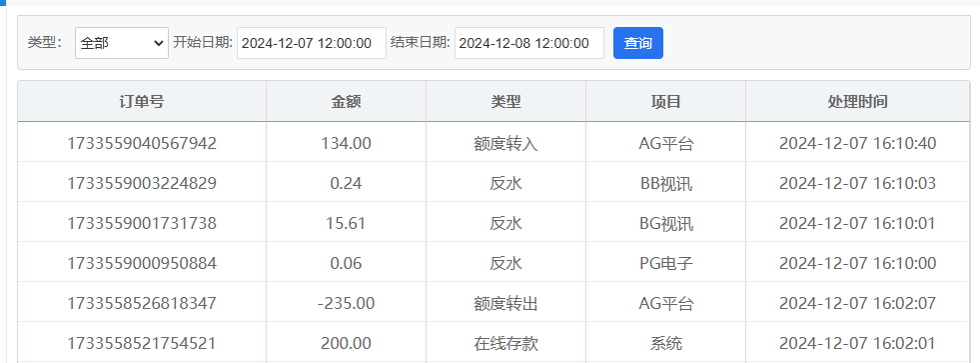Click the time 2024-12-07 16:10:40
Screen dimensions: 980x363
tap(857, 143)
